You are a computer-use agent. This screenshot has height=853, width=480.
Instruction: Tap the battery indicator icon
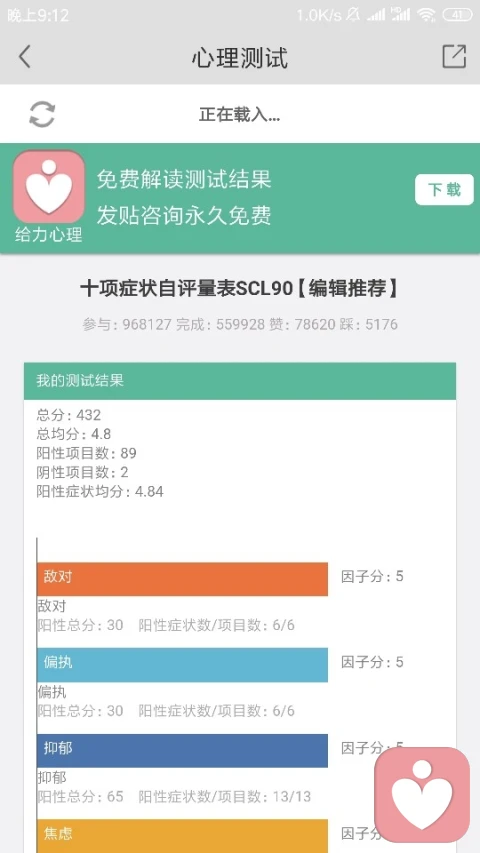click(457, 15)
